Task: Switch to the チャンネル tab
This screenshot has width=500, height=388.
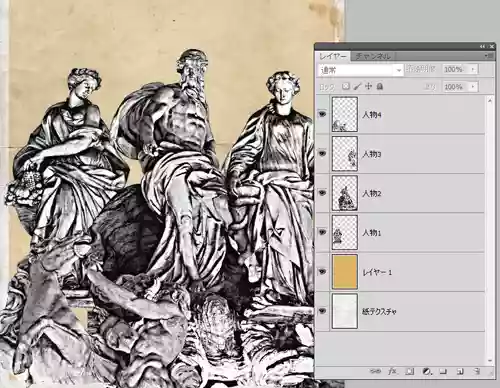Action: [x=373, y=56]
